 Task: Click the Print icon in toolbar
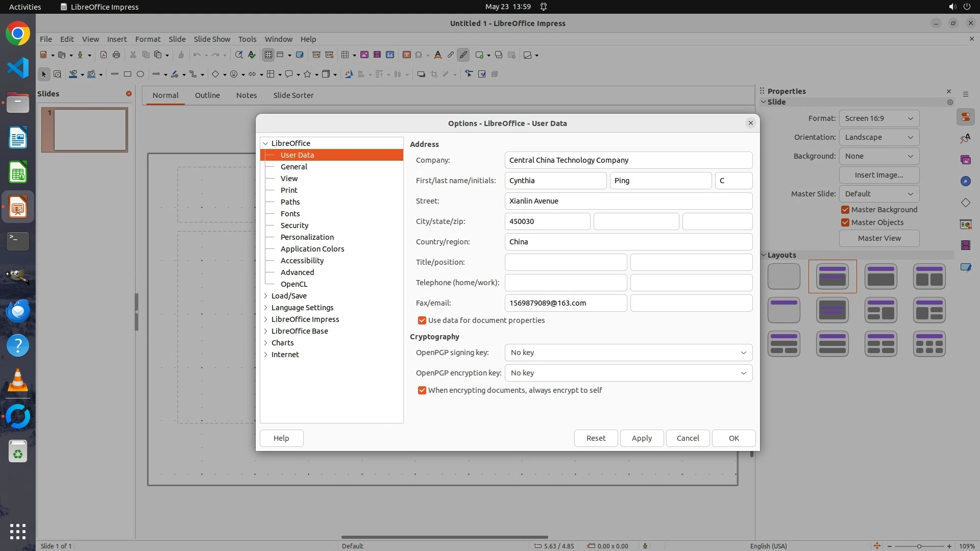116,55
